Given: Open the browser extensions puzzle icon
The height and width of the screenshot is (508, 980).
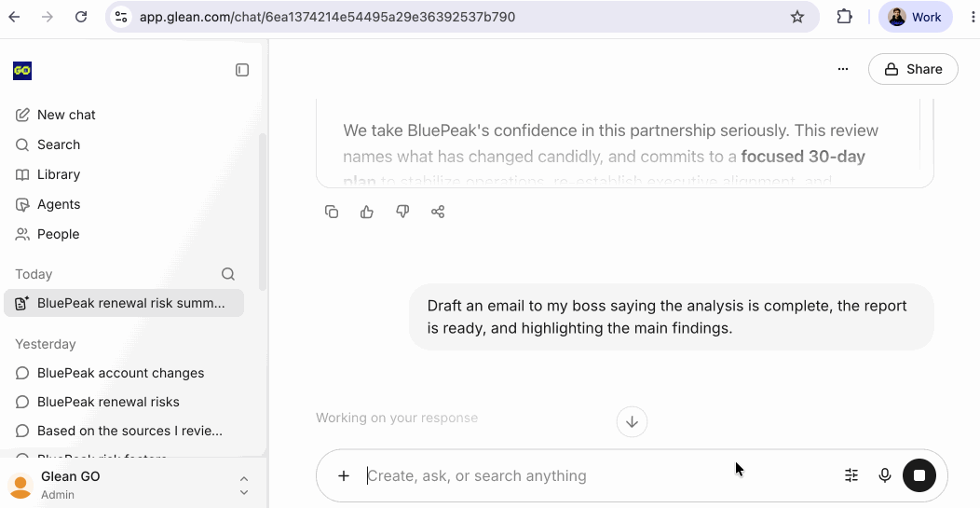Looking at the screenshot, I should [844, 17].
